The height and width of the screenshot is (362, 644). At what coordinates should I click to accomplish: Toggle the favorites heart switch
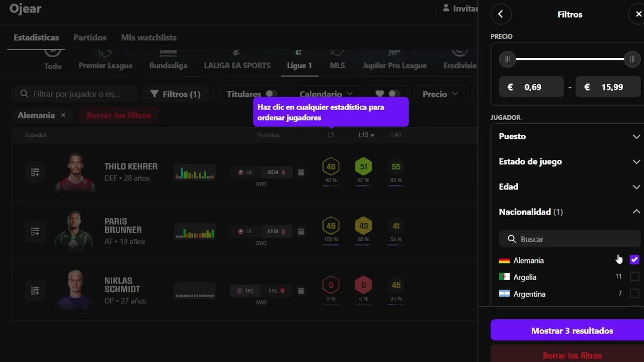click(394, 94)
